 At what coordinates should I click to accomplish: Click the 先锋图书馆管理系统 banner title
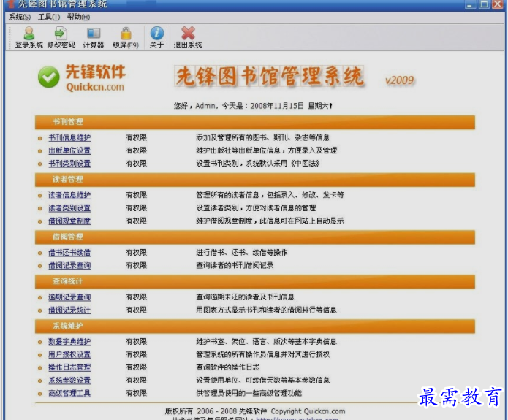point(269,77)
